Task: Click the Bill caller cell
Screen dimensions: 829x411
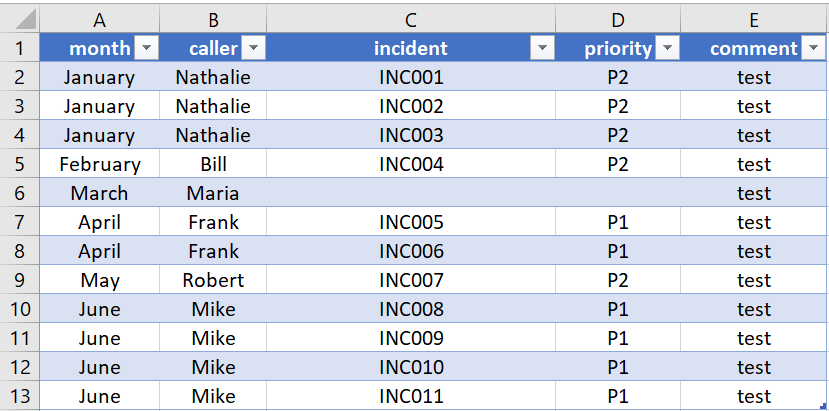Action: [213, 164]
